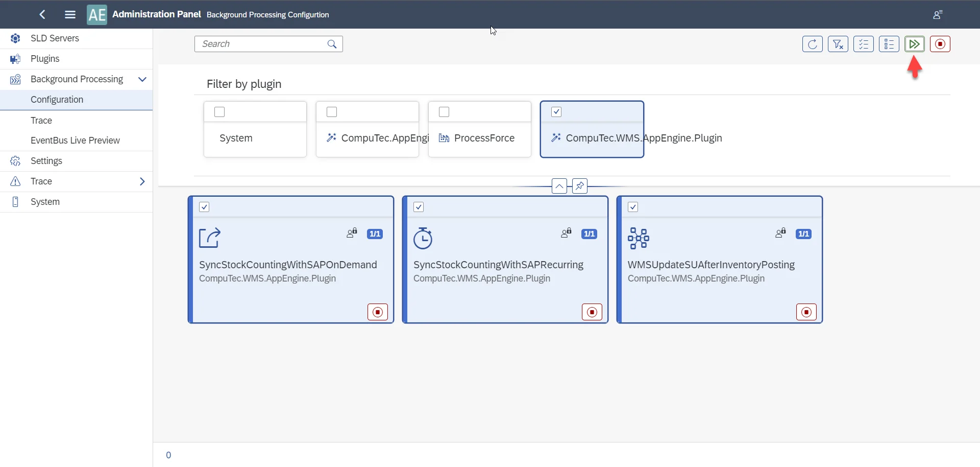Screen dimensions: 980x467
Task: Click the hamburger menu icon
Action: coord(70,15)
